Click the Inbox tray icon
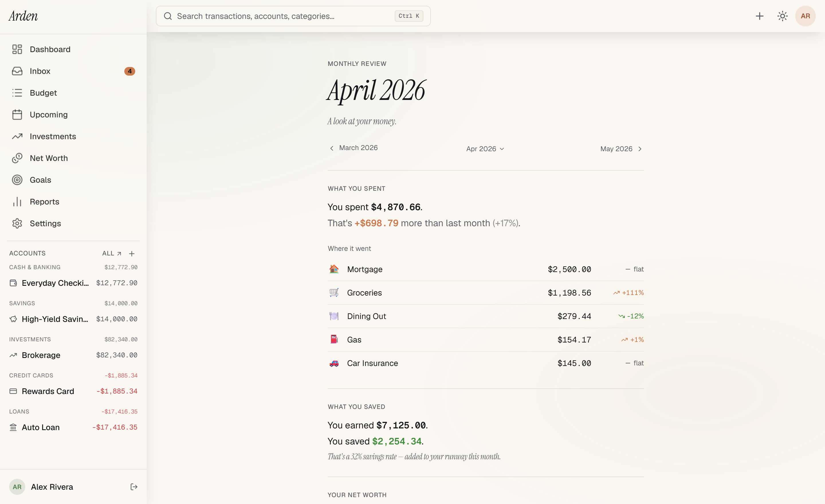825x504 pixels. pos(17,71)
